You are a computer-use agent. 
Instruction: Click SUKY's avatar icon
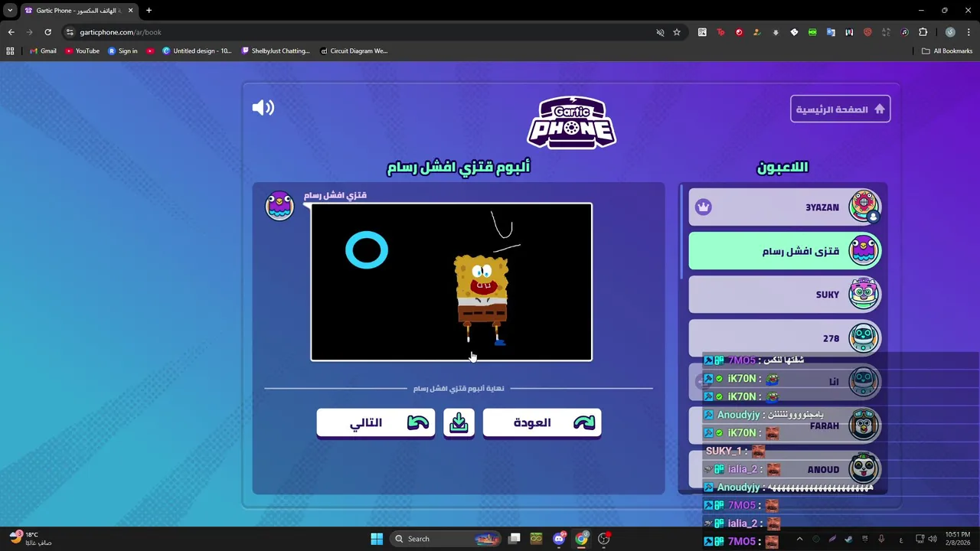864,294
